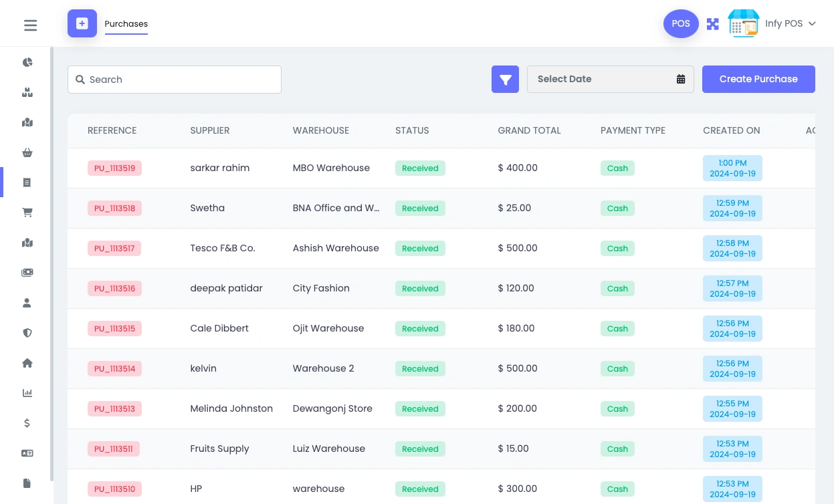Screen dimensions: 834x504
Task: Expand the Infy POS profile dropdown
Action: (x=789, y=23)
